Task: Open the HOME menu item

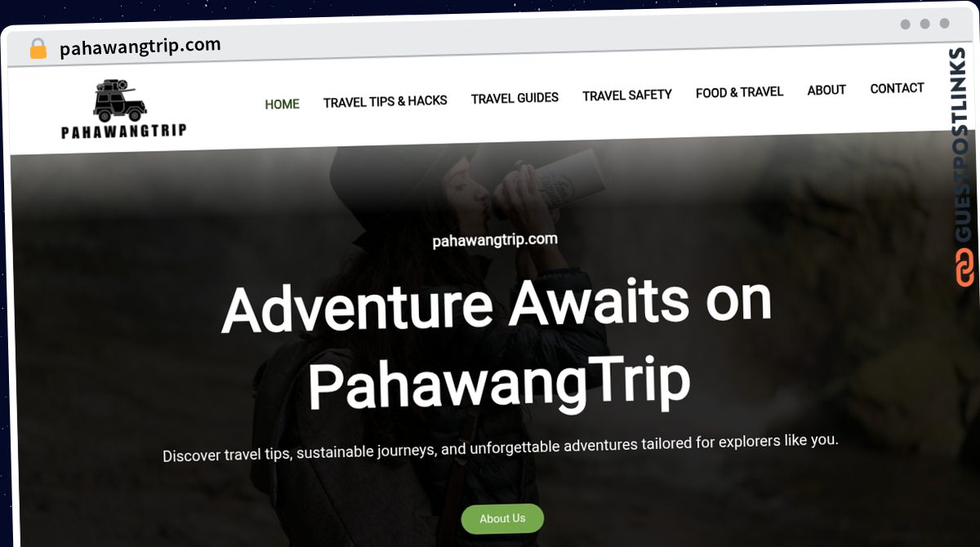Action: pos(282,105)
